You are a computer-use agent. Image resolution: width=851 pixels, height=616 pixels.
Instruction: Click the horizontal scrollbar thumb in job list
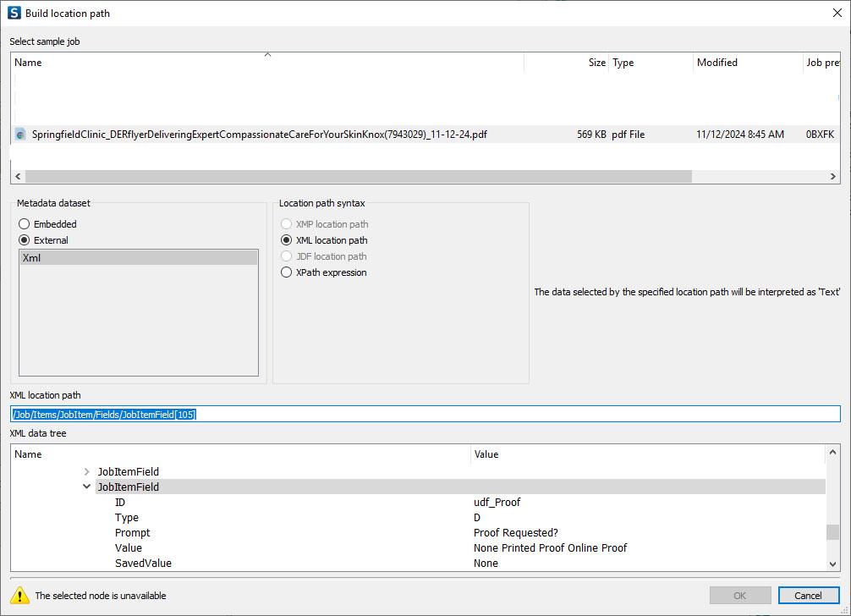tap(358, 176)
